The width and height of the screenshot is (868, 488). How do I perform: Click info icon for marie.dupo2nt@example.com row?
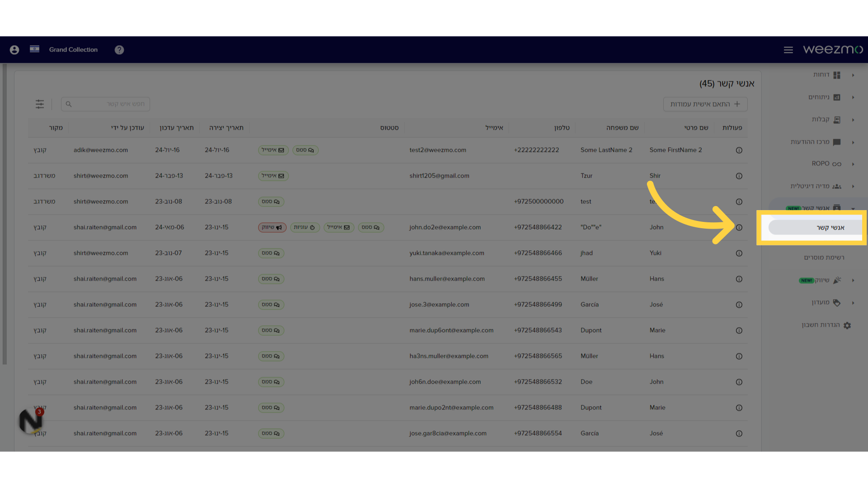tap(739, 408)
